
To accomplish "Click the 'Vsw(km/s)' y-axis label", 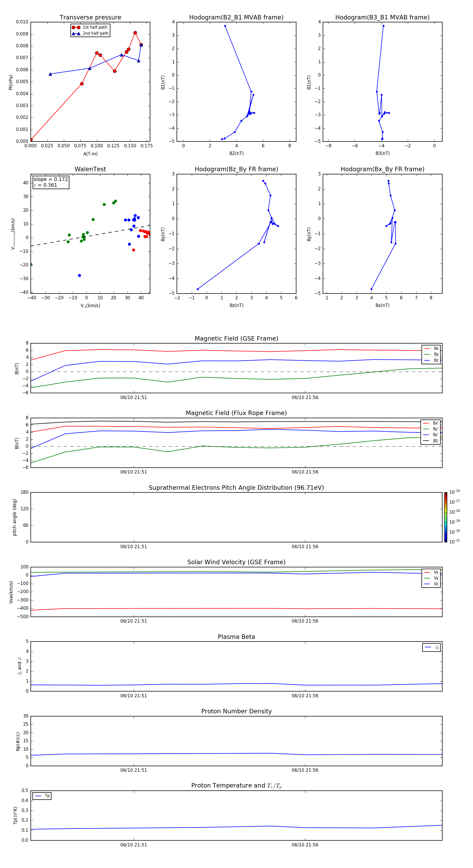I will point(11,592).
